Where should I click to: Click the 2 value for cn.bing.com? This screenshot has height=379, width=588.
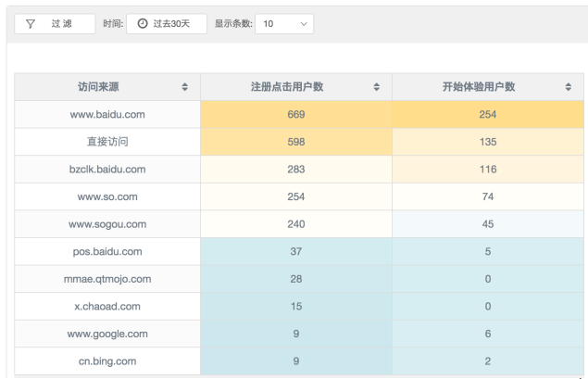488,361
